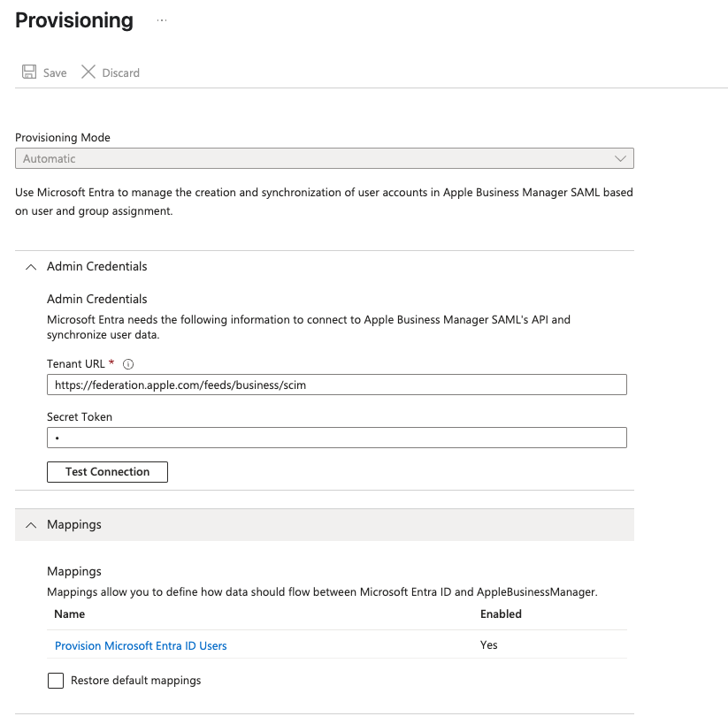The width and height of the screenshot is (728, 724).
Task: Click the Admin Credentials subheading inside section
Action: 97,299
